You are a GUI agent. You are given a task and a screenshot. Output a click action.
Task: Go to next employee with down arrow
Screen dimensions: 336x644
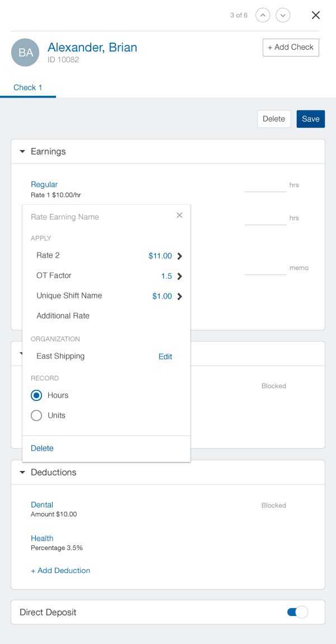click(283, 15)
